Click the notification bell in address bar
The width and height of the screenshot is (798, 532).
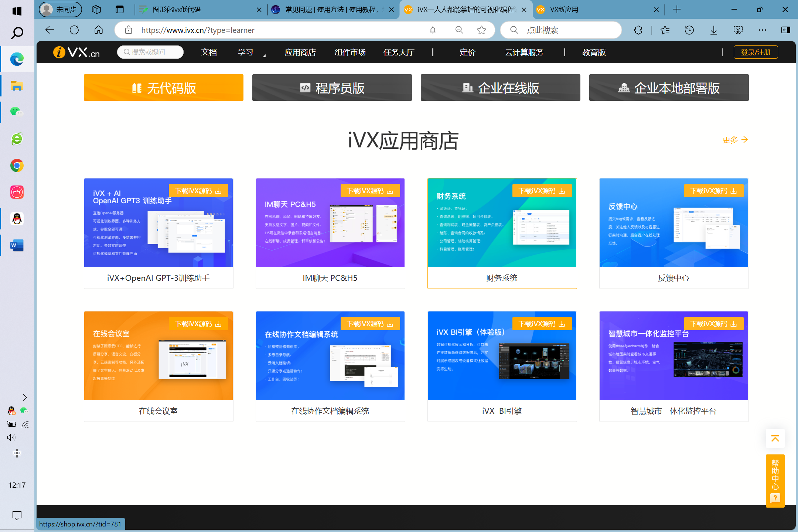point(433,30)
